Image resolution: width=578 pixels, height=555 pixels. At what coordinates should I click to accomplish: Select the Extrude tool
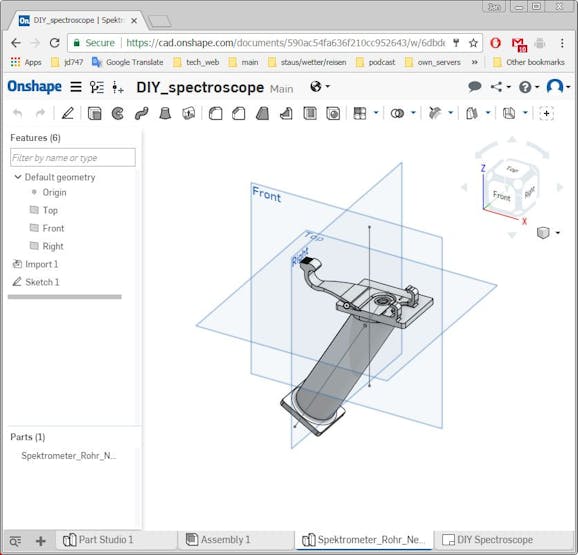click(x=94, y=113)
